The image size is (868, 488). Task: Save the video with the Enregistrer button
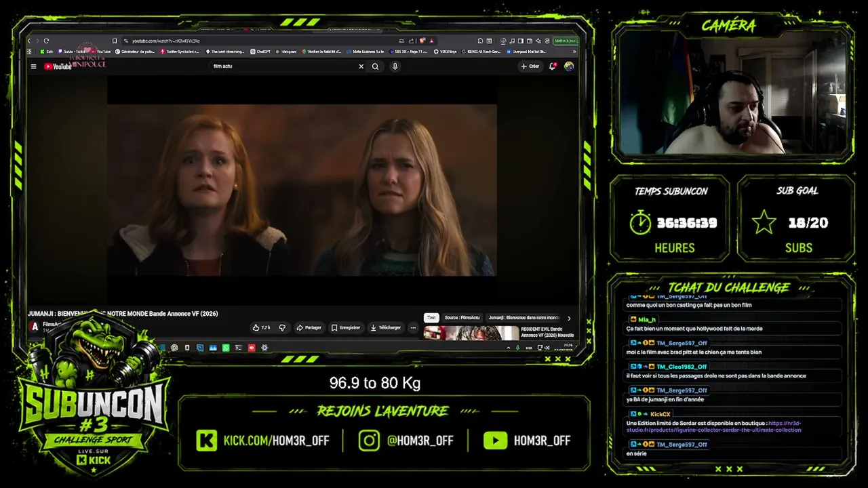tap(346, 327)
